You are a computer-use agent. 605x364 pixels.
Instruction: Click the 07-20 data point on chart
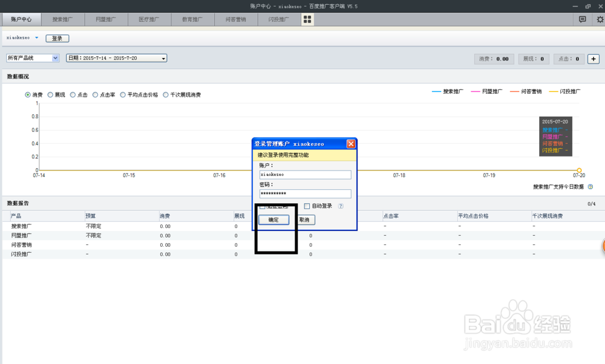point(579,170)
